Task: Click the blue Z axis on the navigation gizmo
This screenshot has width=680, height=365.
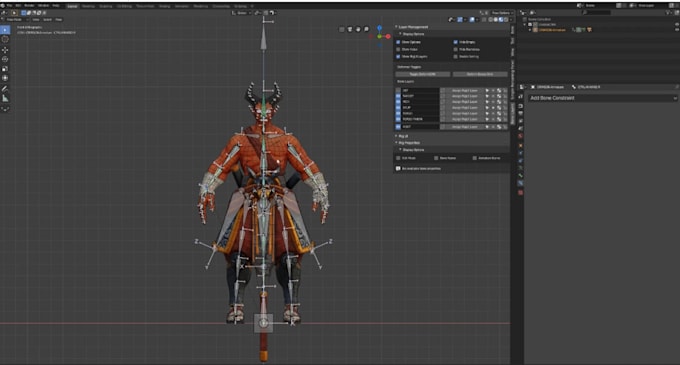Action: (379, 28)
